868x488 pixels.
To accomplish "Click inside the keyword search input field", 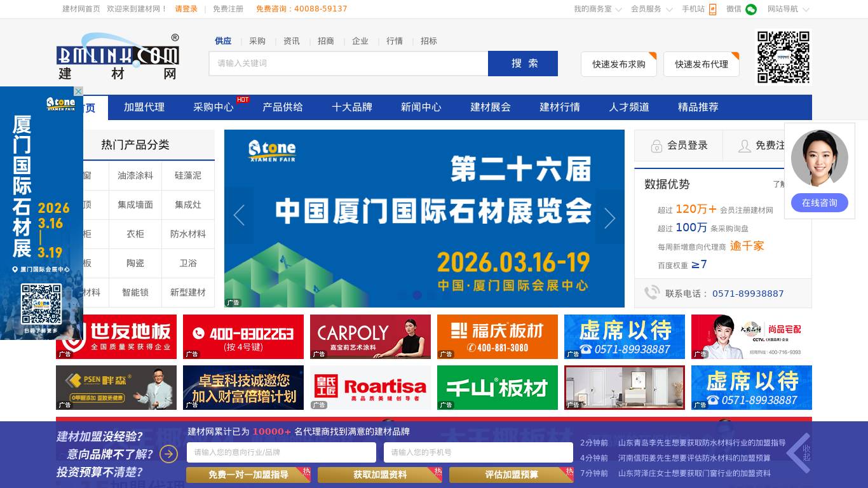I will click(x=348, y=64).
